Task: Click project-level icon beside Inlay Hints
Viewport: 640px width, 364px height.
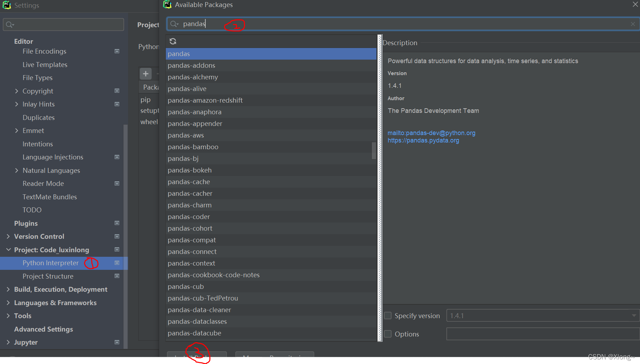Action: coord(117,104)
